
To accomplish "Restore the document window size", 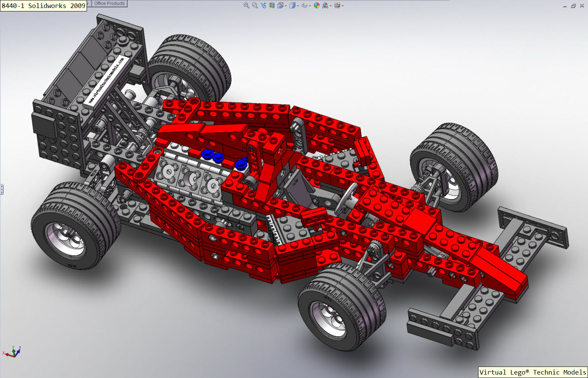I will pos(573,6).
